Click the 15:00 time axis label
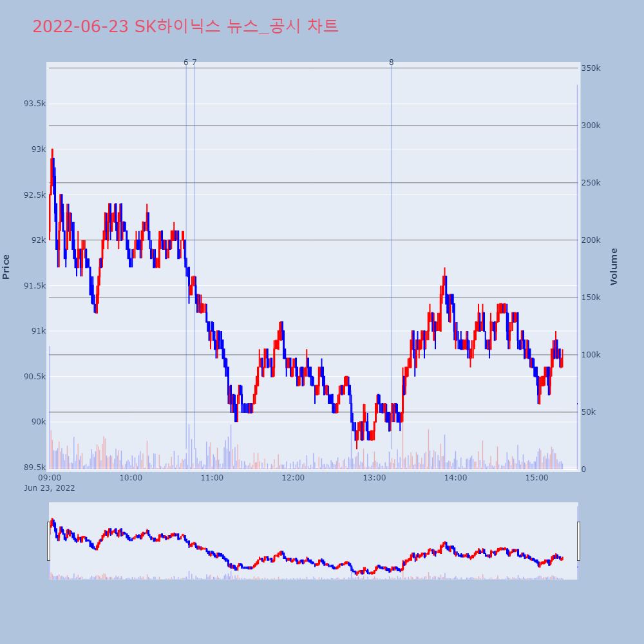Screen dimensions: 644x644 [537, 478]
